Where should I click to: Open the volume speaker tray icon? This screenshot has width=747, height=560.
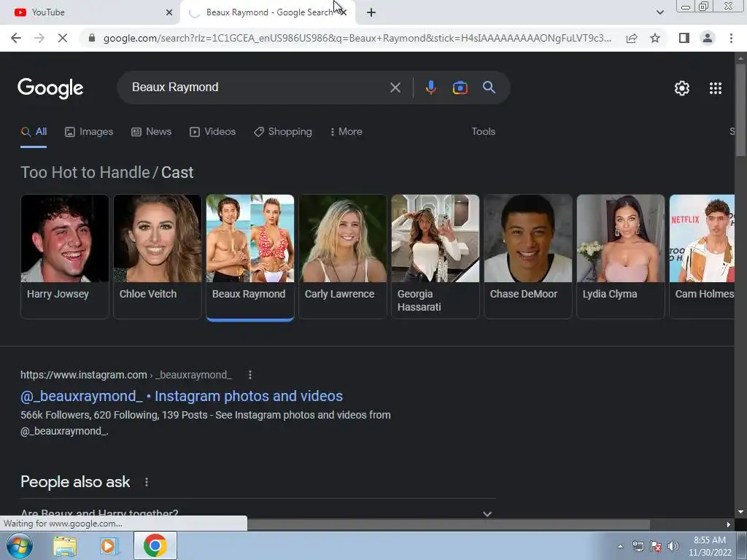pos(673,546)
